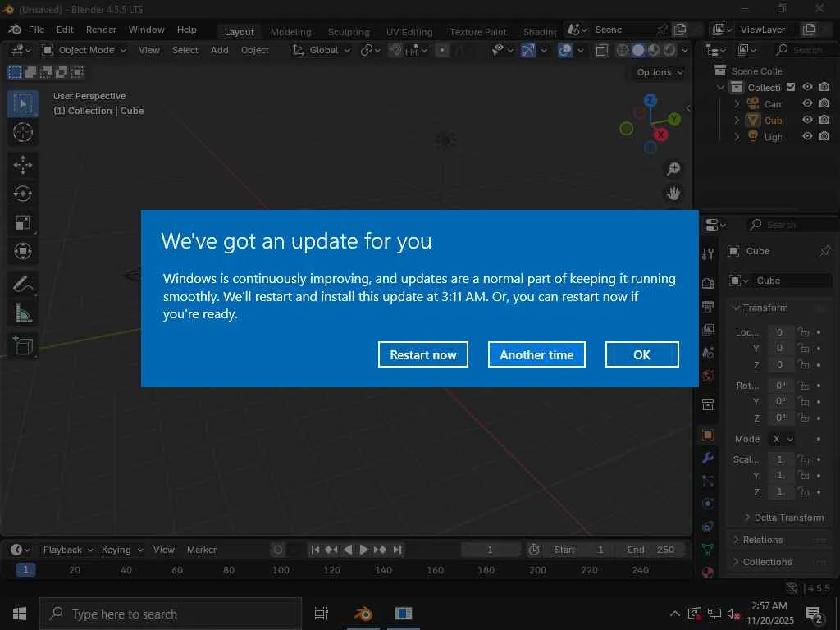Click the Y axis on navigation gizmo
840x630 pixels.
674,119
